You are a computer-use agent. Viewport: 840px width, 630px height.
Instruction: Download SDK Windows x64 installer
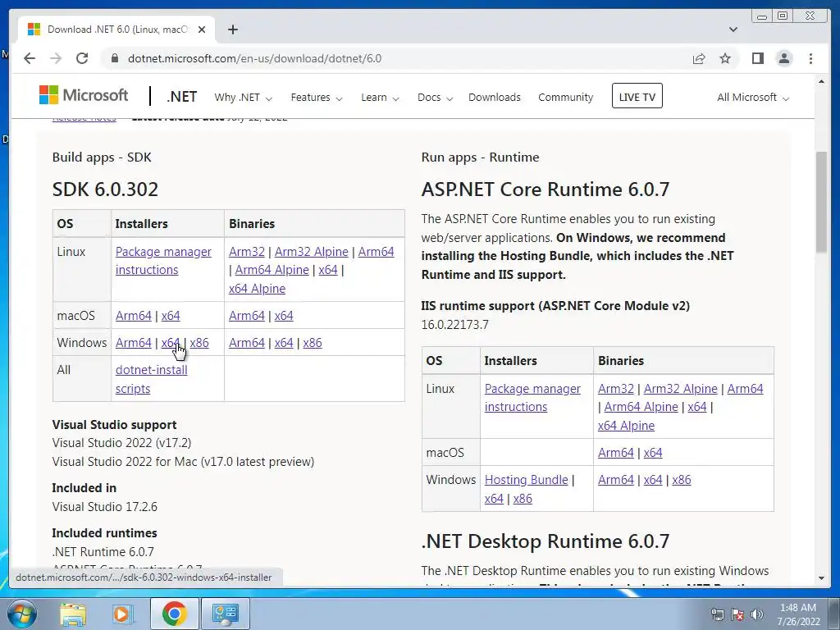[x=171, y=343]
